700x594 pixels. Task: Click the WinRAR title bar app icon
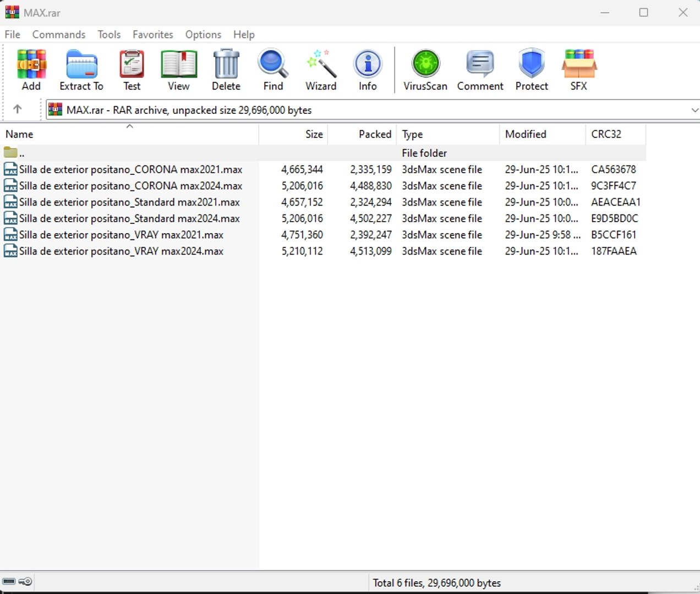tap(12, 12)
